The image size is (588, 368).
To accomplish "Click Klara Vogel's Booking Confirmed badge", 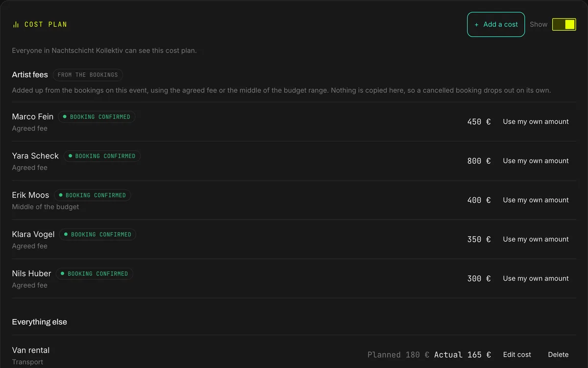I will pyautogui.click(x=98, y=235).
